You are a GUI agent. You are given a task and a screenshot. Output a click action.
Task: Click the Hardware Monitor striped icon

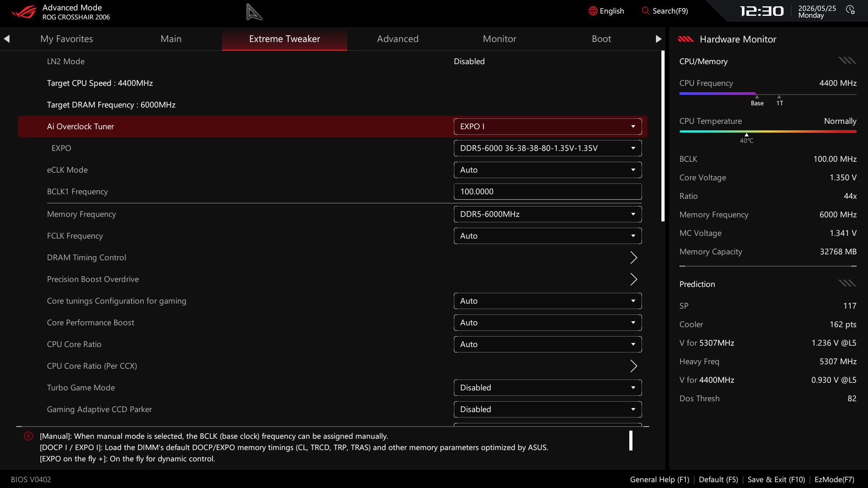pos(686,39)
